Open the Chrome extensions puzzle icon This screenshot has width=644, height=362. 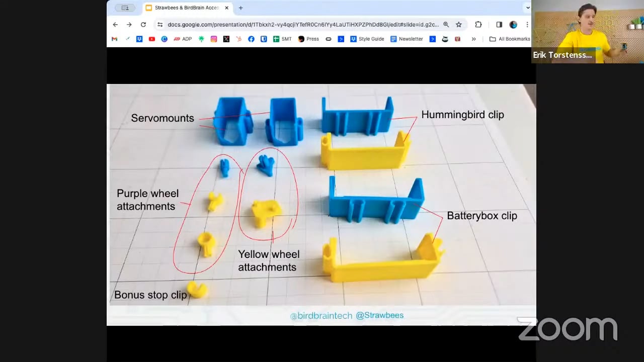coord(478,24)
